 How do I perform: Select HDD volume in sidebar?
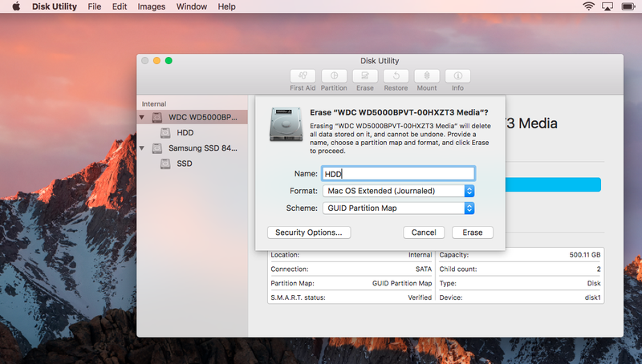[x=193, y=133]
